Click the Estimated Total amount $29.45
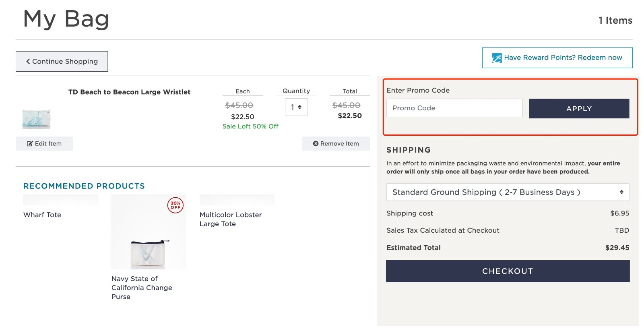 click(617, 248)
